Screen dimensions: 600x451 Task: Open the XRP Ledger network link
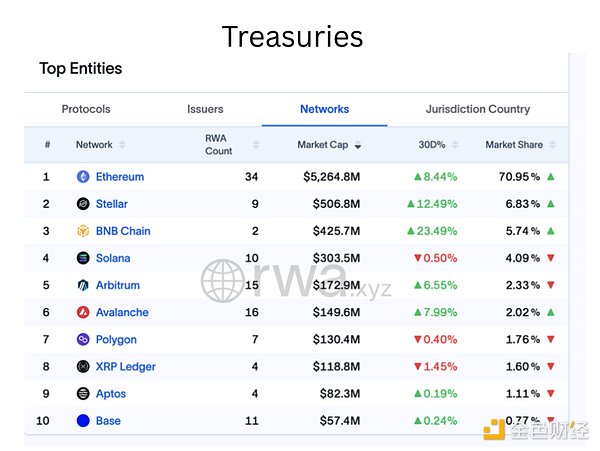coord(126,367)
